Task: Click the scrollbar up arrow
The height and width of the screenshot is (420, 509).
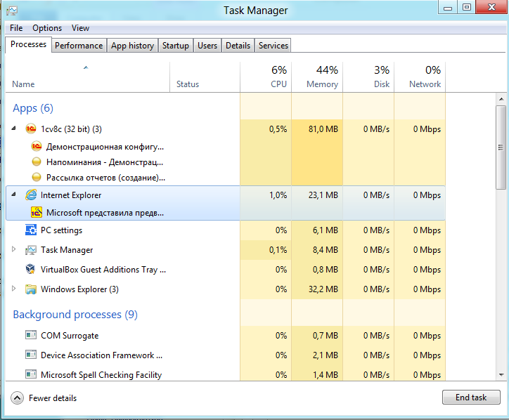Action: click(x=501, y=99)
